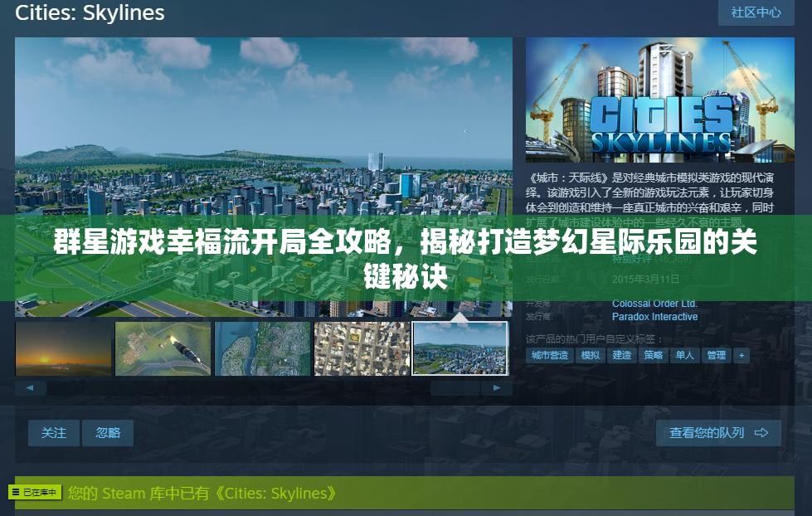Screen dimensions: 812x516
Task: Click the arrow icon beside 查看您的队列
Action: pyautogui.click(x=761, y=432)
